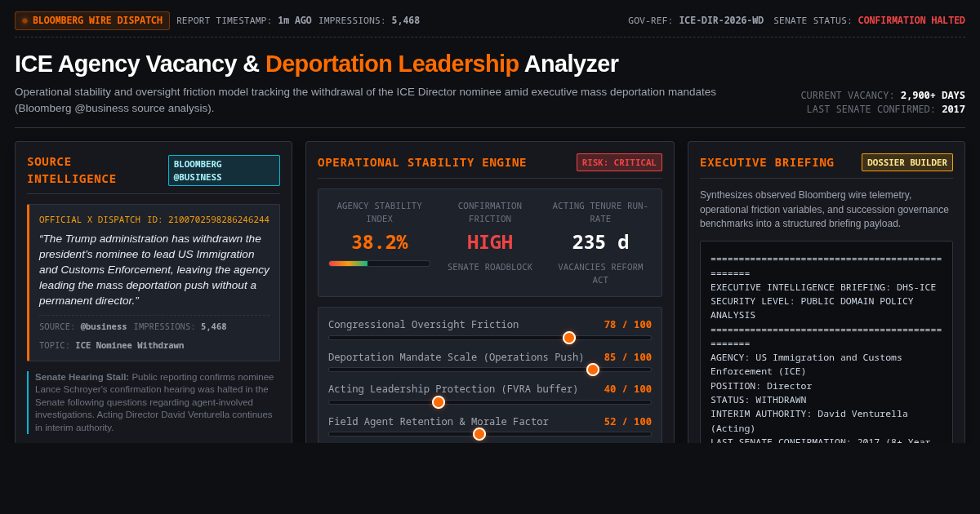Image resolution: width=980 pixels, height=514 pixels.
Task: Click the Operational Stability Engine heading
Action: point(422,162)
